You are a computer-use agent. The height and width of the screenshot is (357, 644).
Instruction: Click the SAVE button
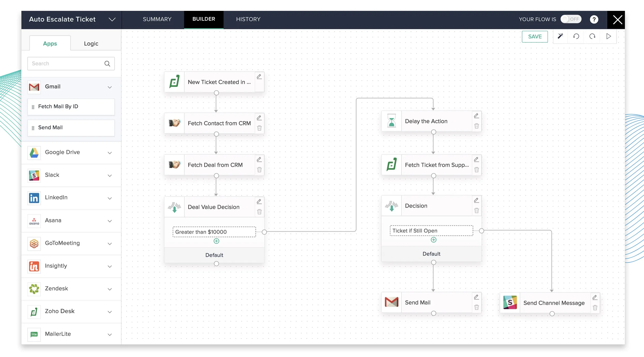[x=535, y=36]
